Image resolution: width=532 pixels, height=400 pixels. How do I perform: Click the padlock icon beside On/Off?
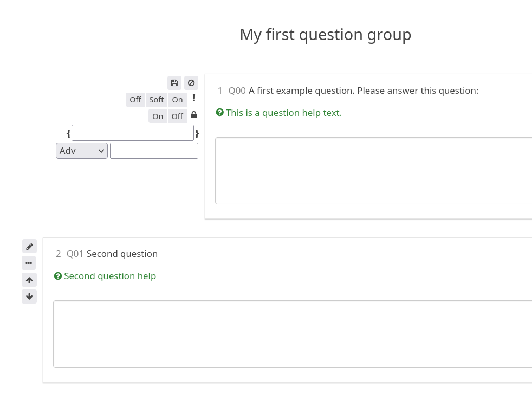pos(194,115)
